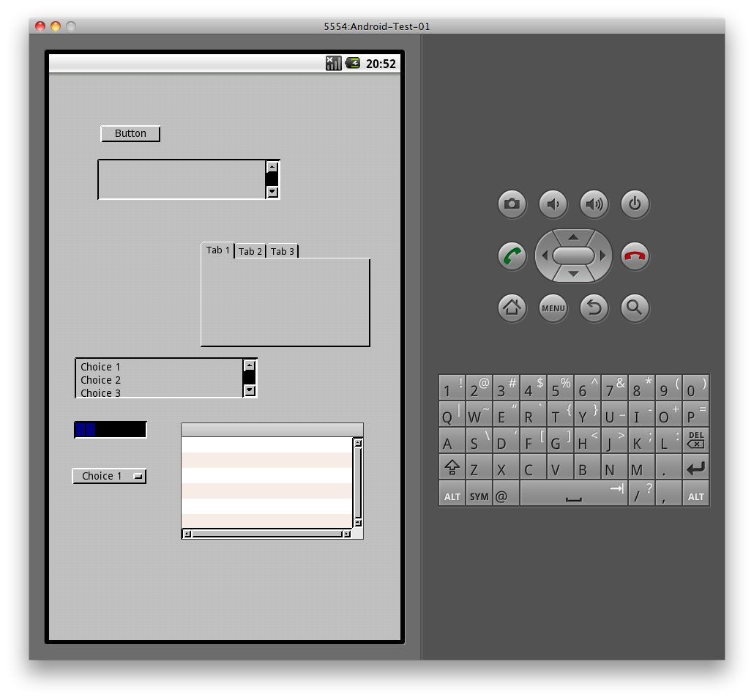The height and width of the screenshot is (700, 754).
Task: Click the table's horizontal scroll left arrow
Action: point(187,534)
